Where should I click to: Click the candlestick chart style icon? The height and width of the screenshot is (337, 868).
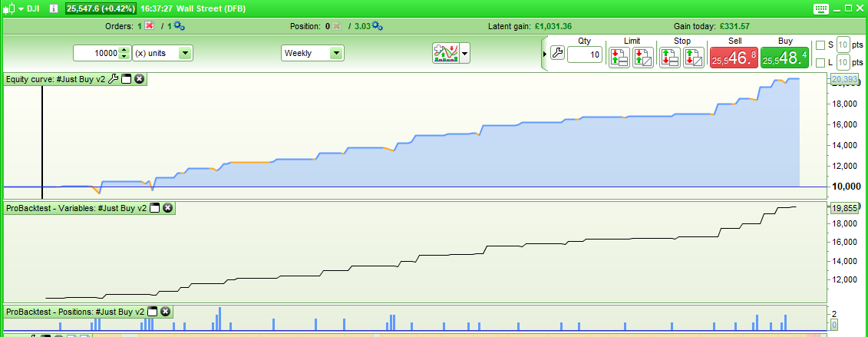tap(8, 9)
